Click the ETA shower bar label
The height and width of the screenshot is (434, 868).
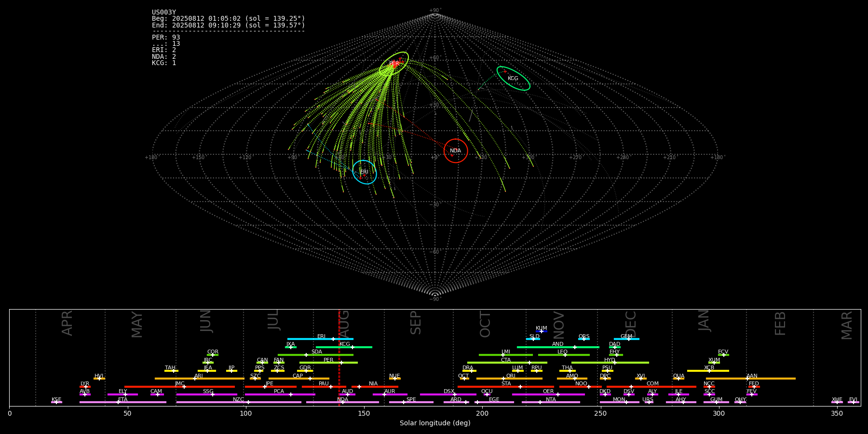(x=123, y=400)
